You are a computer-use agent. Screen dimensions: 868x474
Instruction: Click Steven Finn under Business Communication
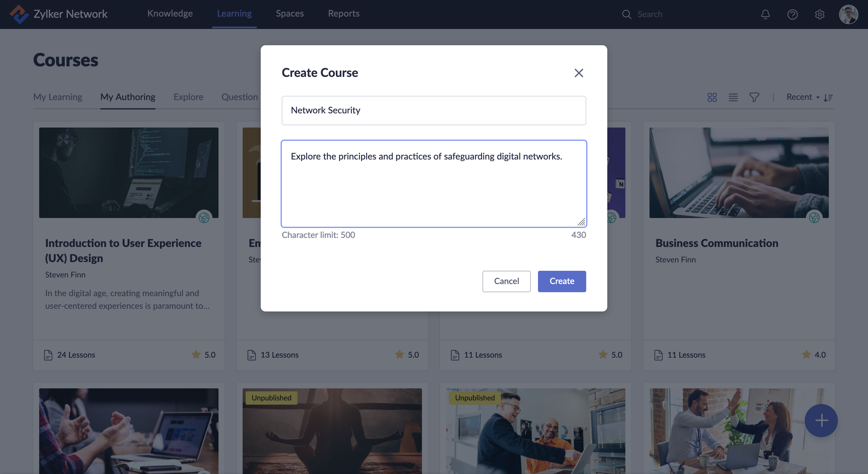(675, 260)
